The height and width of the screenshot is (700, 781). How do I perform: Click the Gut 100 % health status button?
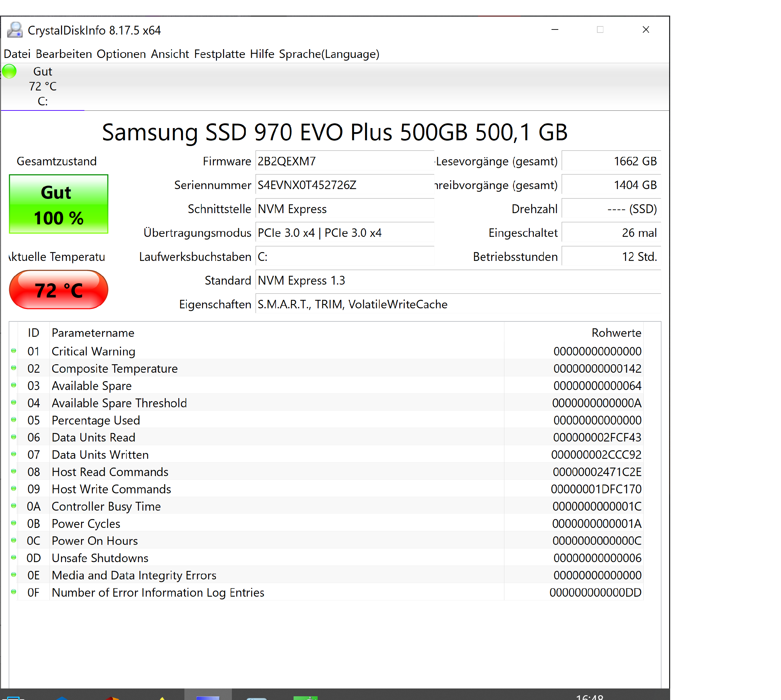(59, 204)
